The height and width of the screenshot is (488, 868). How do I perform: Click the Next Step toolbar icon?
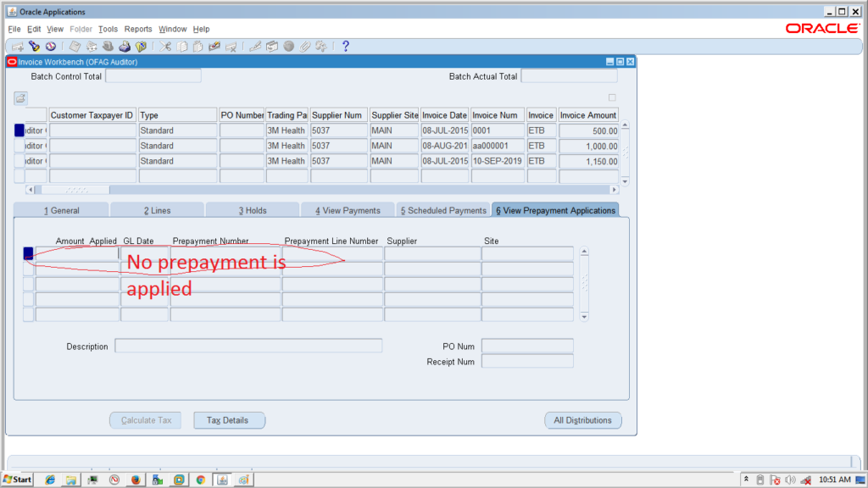92,47
